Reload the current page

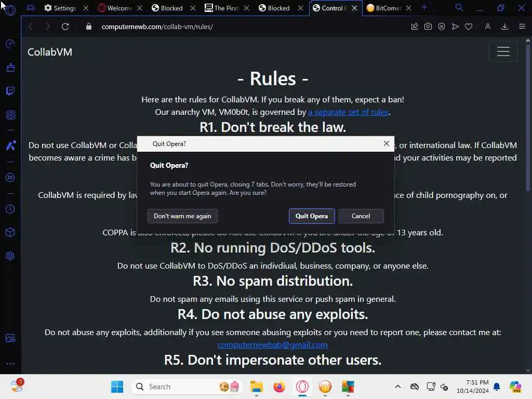(x=65, y=26)
